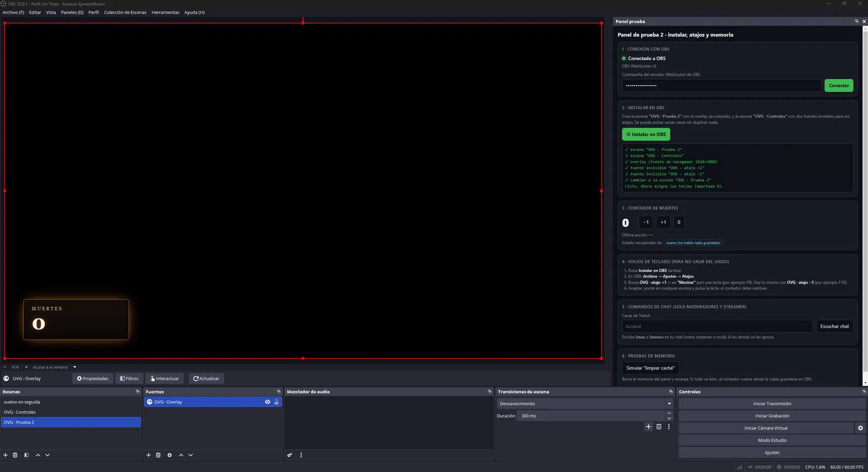
Task: Open transition properties three-dot menu
Action: click(669, 427)
